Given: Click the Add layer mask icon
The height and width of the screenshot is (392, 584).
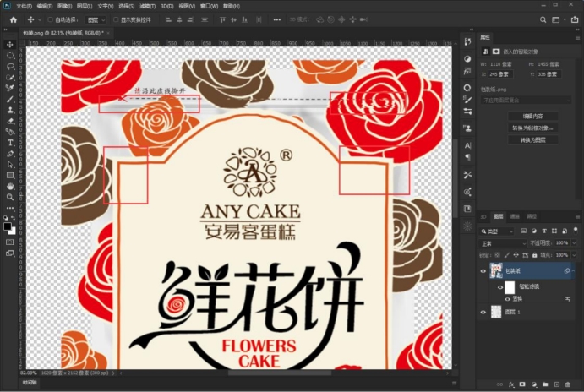Looking at the screenshot, I should [522, 384].
